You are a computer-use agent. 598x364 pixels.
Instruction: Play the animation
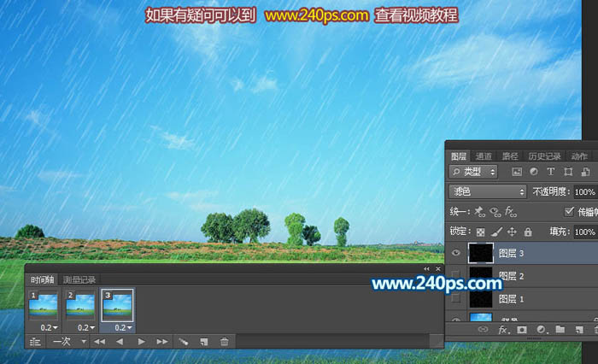coord(141,342)
